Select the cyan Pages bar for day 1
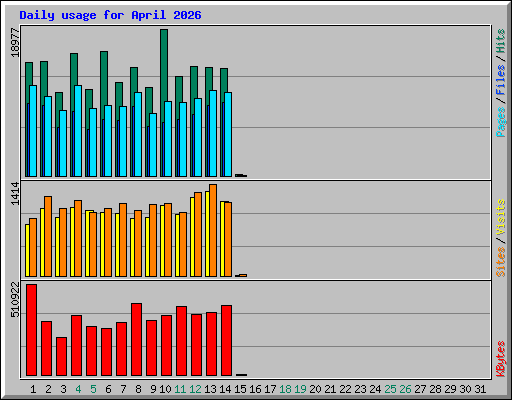 coord(33,131)
